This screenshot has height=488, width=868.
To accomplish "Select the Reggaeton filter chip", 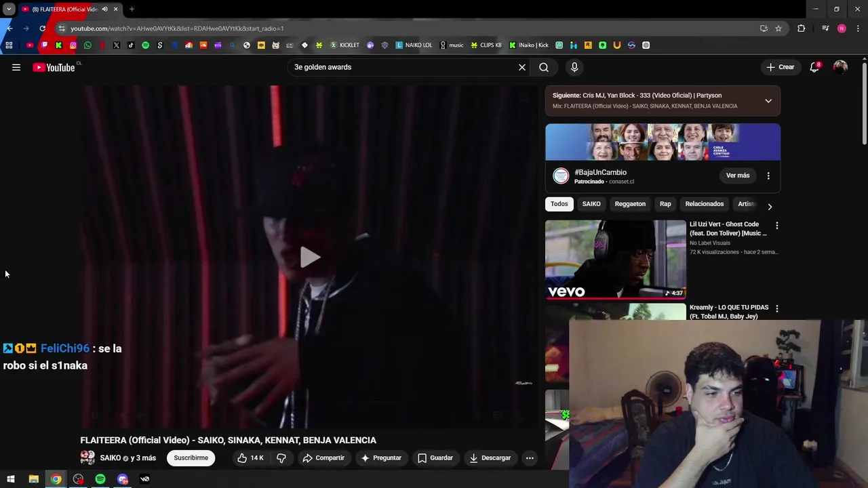I will pos(630,204).
